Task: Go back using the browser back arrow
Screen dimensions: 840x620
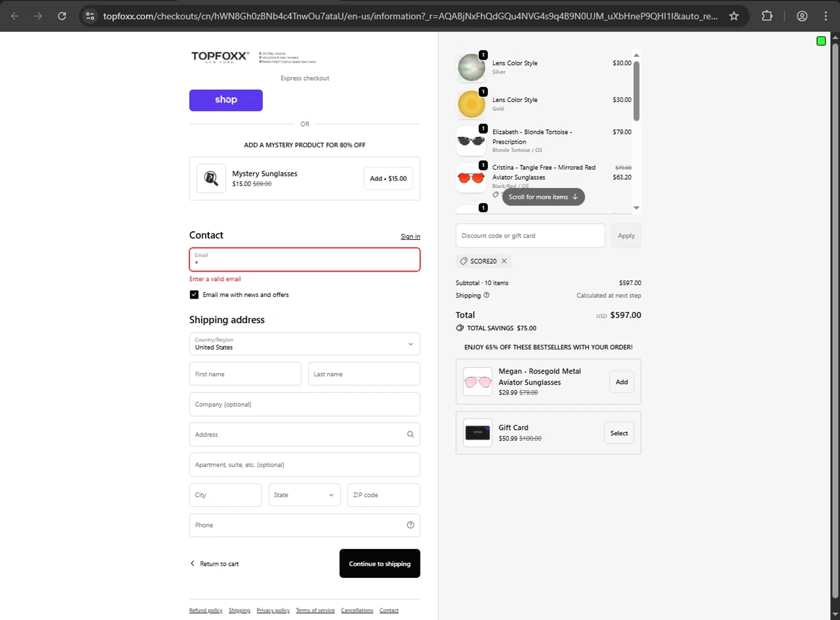Action: pos(15,16)
